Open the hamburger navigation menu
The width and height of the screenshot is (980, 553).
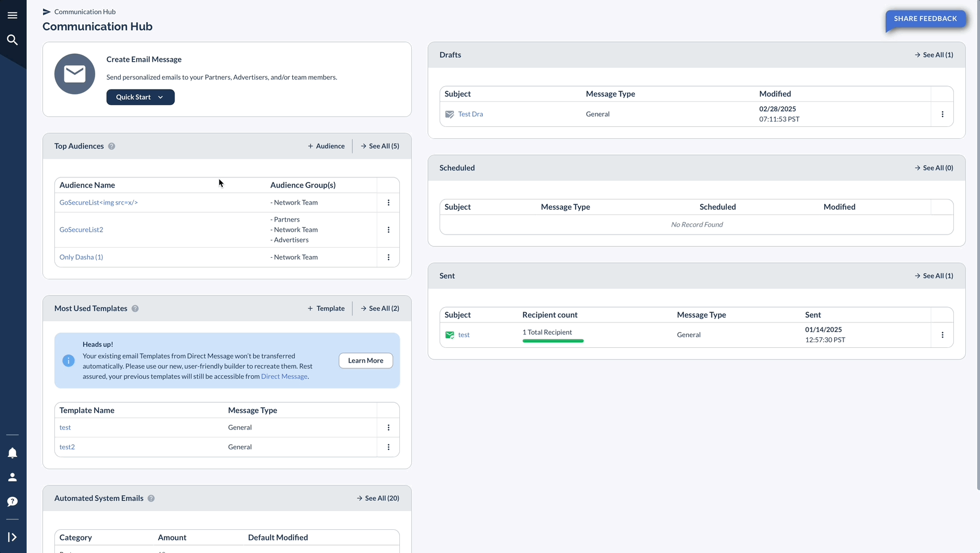coord(12,15)
